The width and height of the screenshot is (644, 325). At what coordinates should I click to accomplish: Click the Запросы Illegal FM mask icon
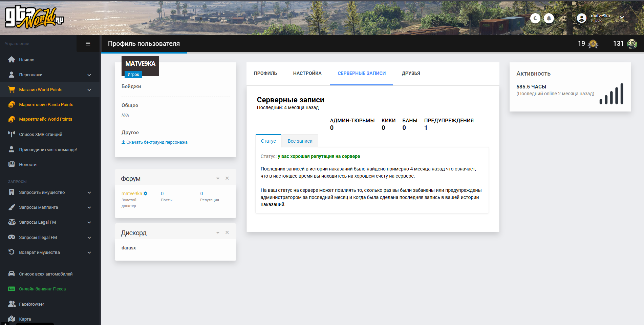pos(12,237)
